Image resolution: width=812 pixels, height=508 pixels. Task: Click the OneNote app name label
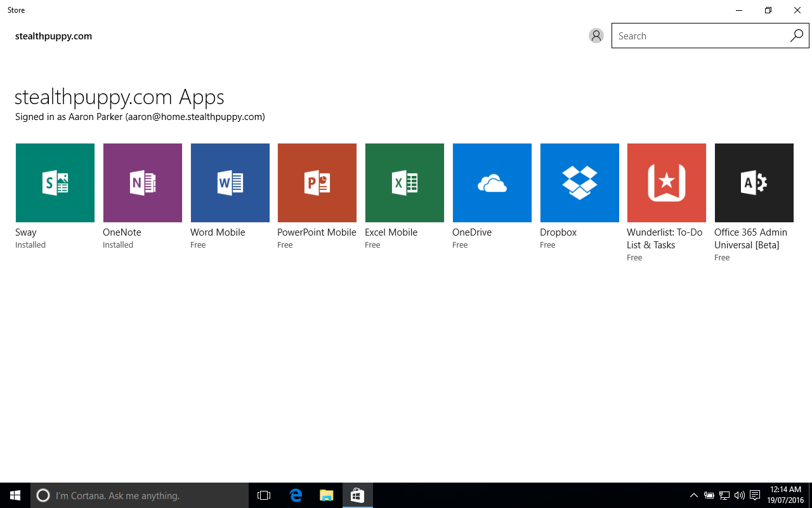point(122,232)
